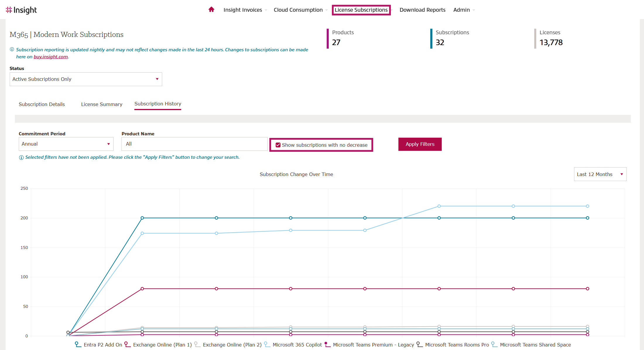The width and height of the screenshot is (644, 350).
Task: Open the License Subscriptions menu
Action: (361, 10)
